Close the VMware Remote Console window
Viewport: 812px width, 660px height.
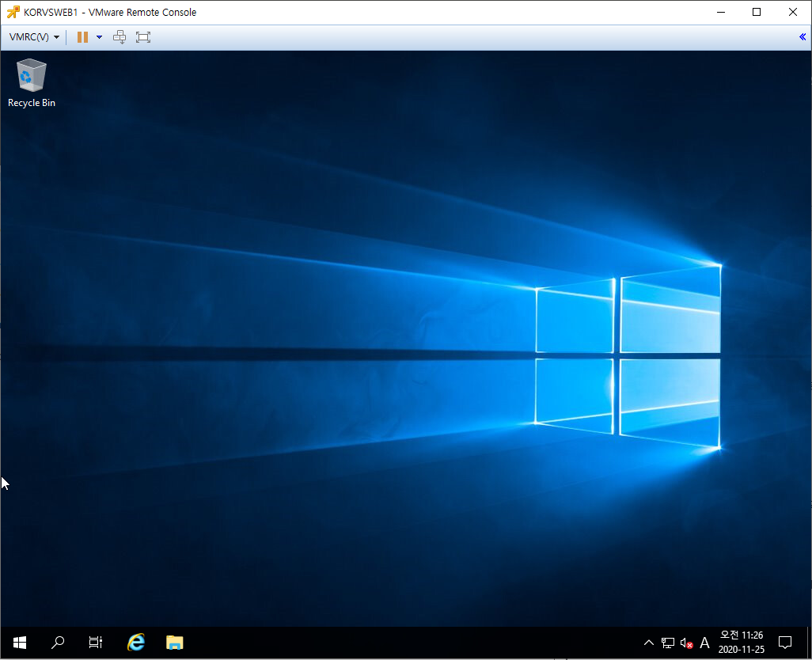click(x=793, y=12)
